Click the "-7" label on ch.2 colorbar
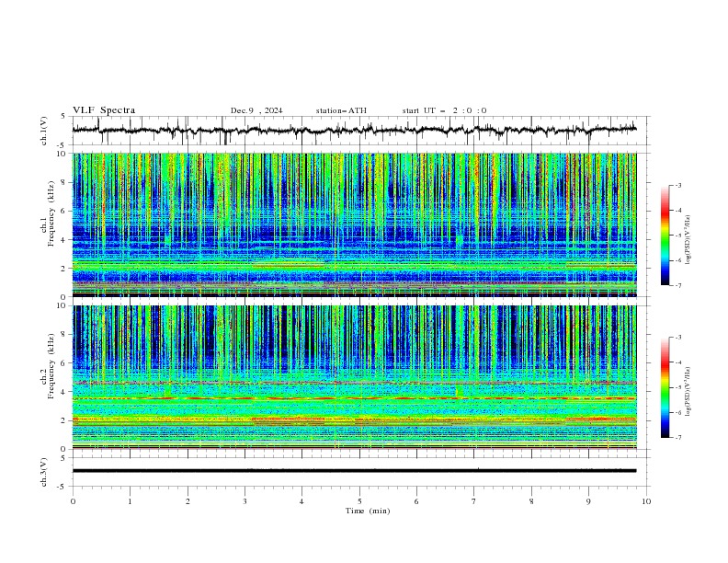Image resolution: width=728 pixels, height=563 pixels. [x=678, y=438]
